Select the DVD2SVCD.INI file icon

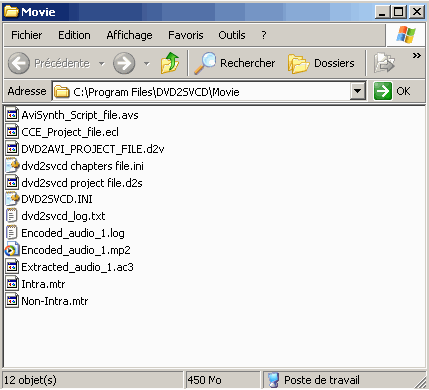[x=12, y=199]
